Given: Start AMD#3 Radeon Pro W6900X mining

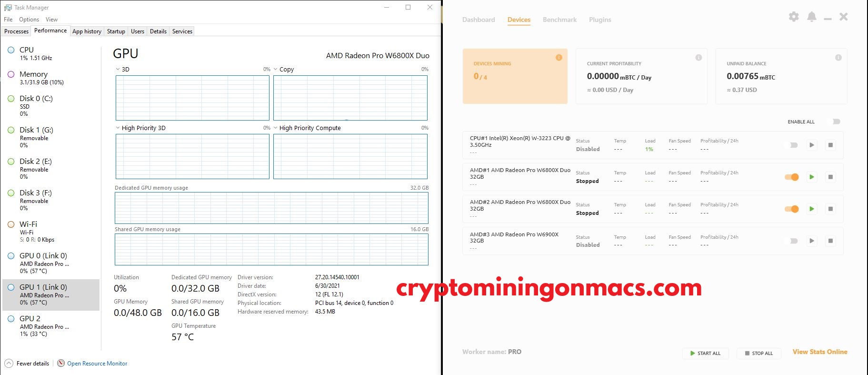Looking at the screenshot, I should (812, 241).
